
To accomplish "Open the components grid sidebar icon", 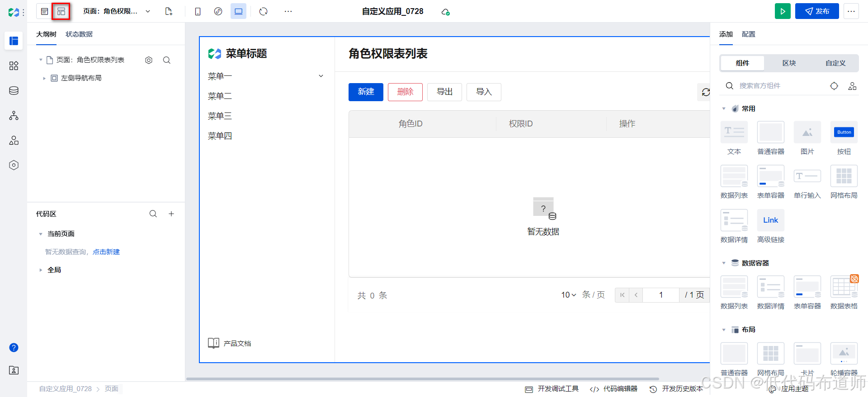I will tap(14, 66).
